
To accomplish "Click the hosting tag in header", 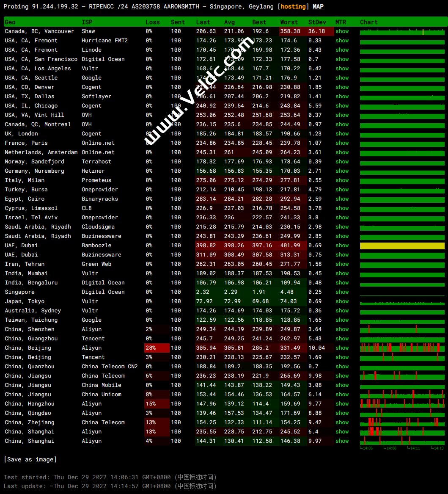I will pos(293,6).
